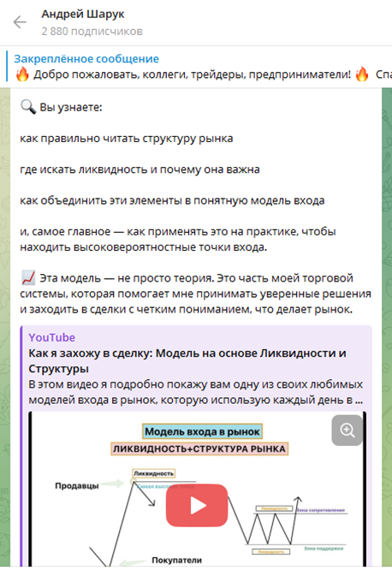
Task: Click paragraph и, самое главное — как применять
Action: [x=178, y=239]
